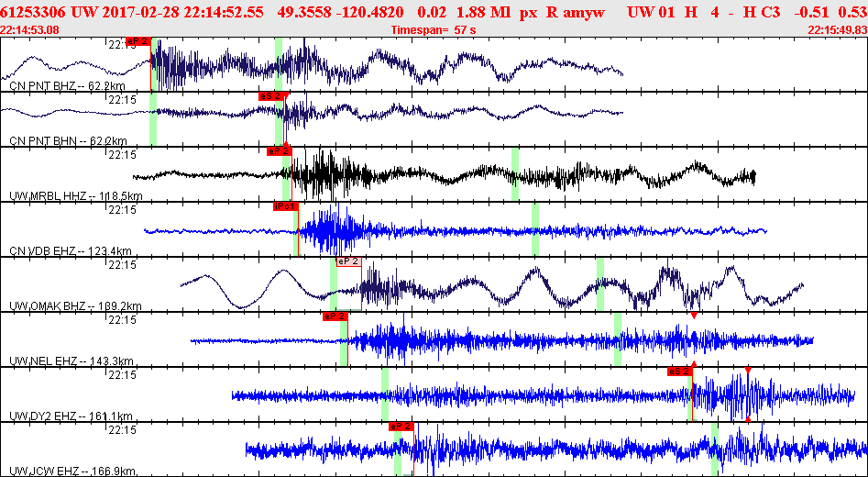
Task: Select the eS 2 pick flag on DY2 EHZ
Action: 680,372
